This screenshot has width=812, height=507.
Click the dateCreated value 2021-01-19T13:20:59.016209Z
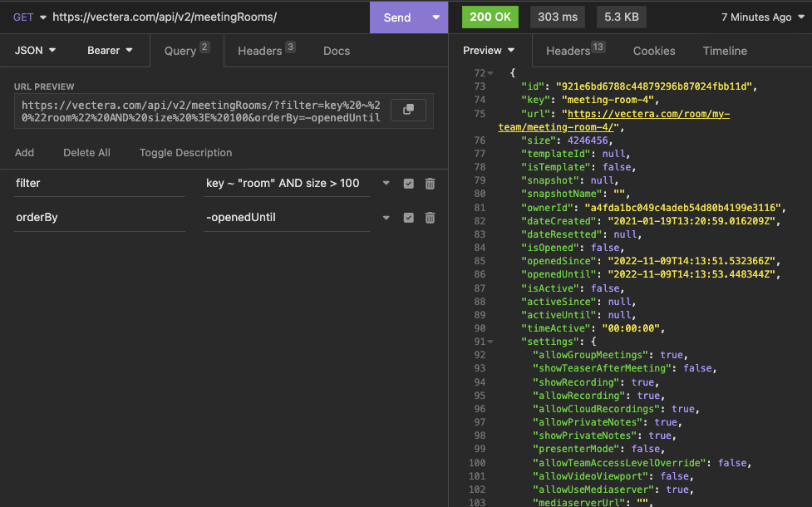691,221
